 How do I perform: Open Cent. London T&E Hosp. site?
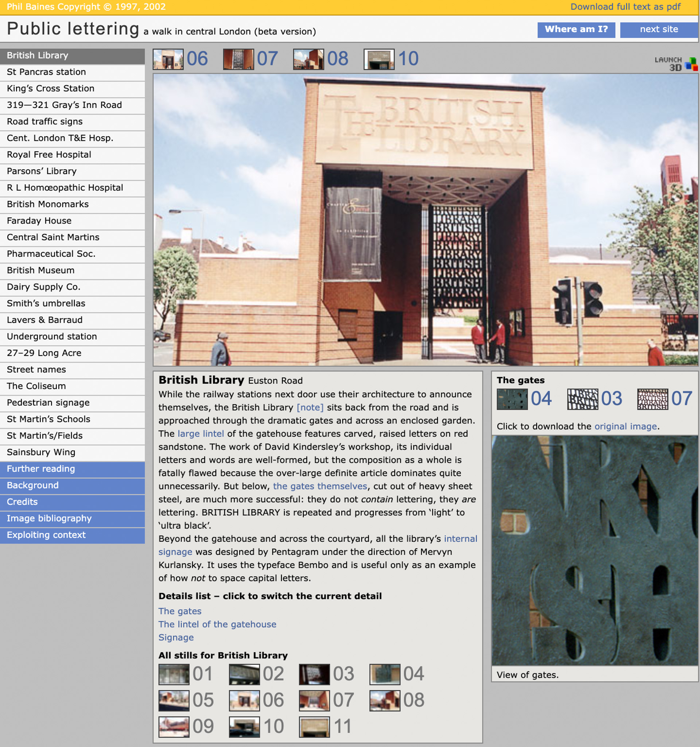73,138
